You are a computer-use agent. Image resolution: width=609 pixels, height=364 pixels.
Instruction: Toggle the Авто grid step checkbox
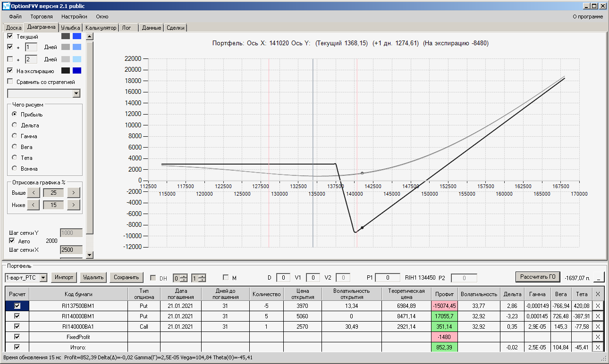pyautogui.click(x=12, y=241)
